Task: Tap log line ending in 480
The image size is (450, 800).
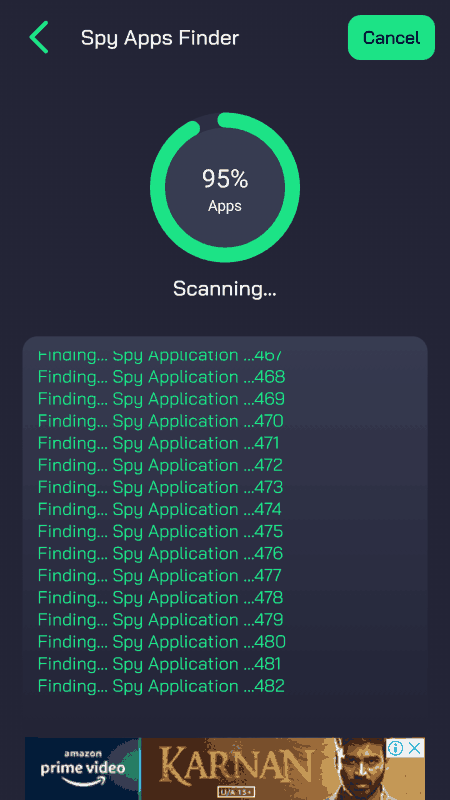Action: 162,642
